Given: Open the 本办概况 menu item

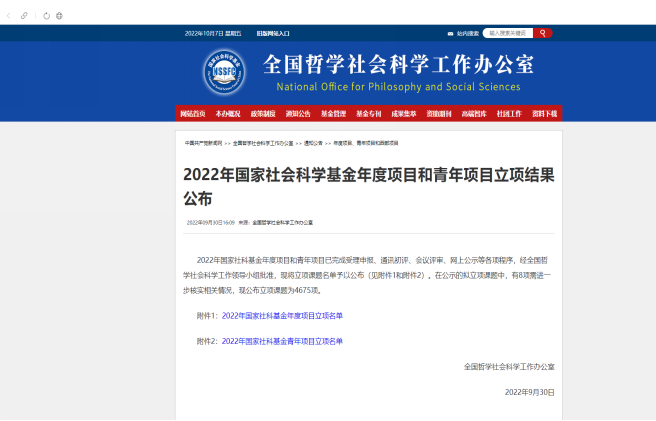Looking at the screenshot, I should point(228,114).
